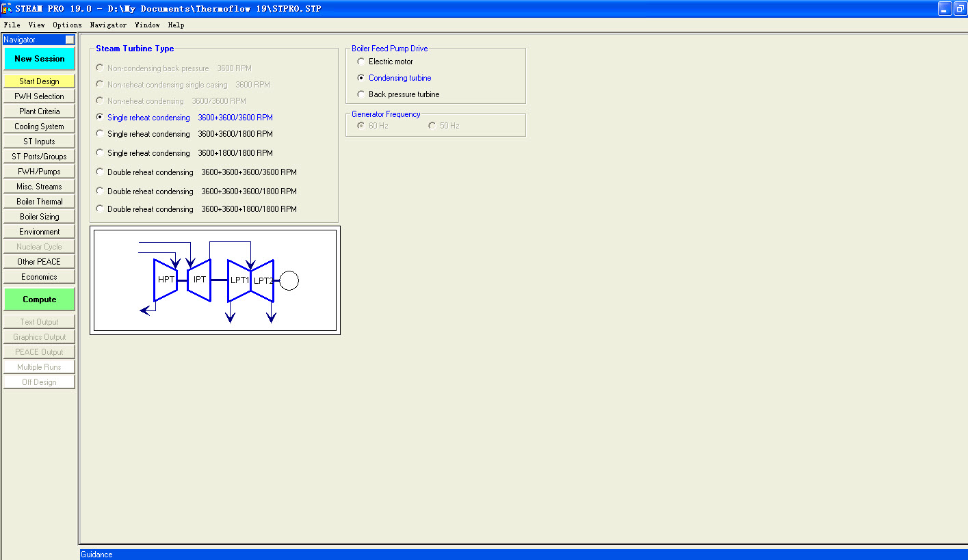Close the Navigator panel box
The height and width of the screenshot is (560, 968).
[x=70, y=40]
